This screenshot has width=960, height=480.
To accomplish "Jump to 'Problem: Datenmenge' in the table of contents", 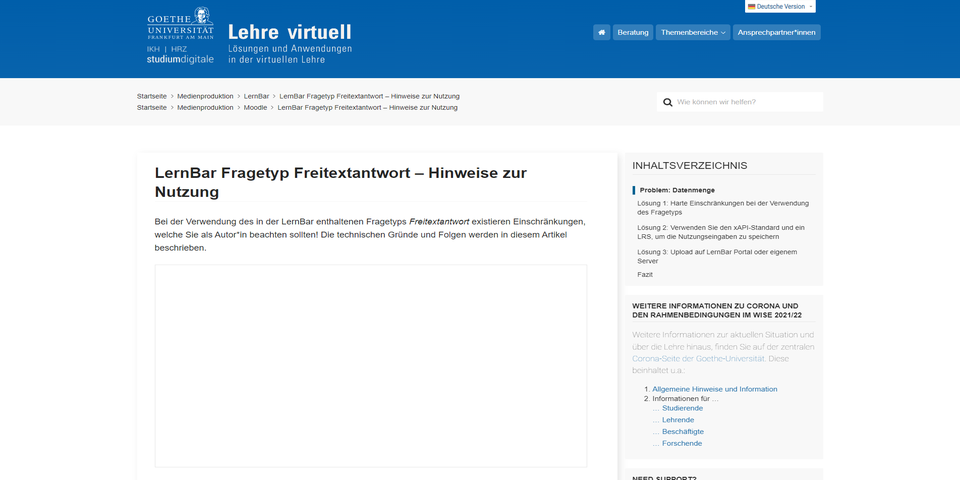I will [x=677, y=190].
